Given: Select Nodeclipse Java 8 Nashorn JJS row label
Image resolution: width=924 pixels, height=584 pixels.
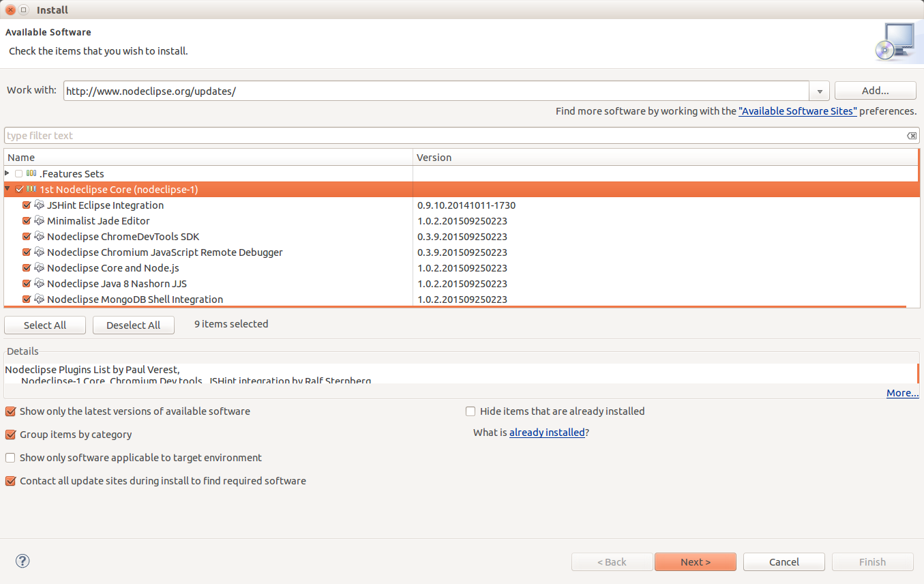Looking at the screenshot, I should pyautogui.click(x=117, y=283).
